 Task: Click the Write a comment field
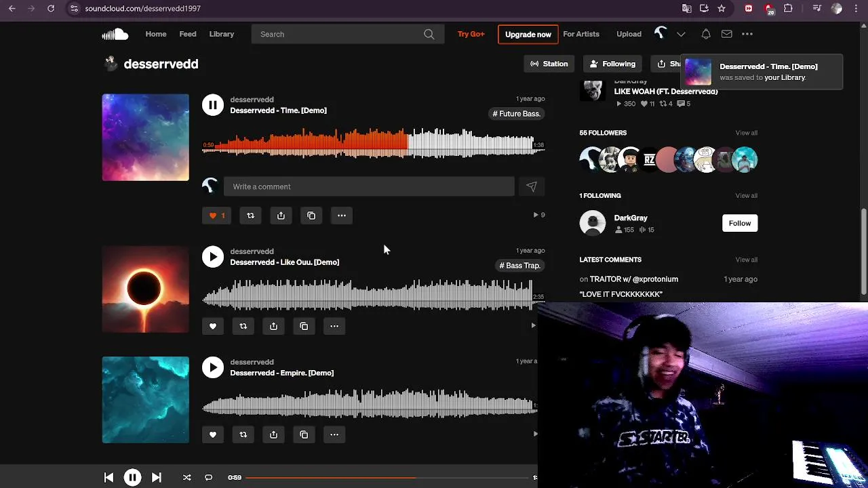pyautogui.click(x=369, y=186)
